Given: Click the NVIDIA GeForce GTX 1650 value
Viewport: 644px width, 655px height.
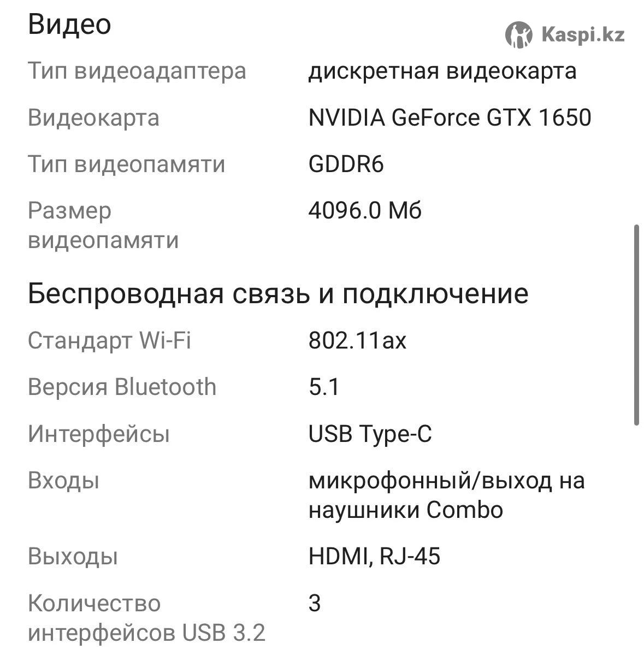Looking at the screenshot, I should pos(450,118).
